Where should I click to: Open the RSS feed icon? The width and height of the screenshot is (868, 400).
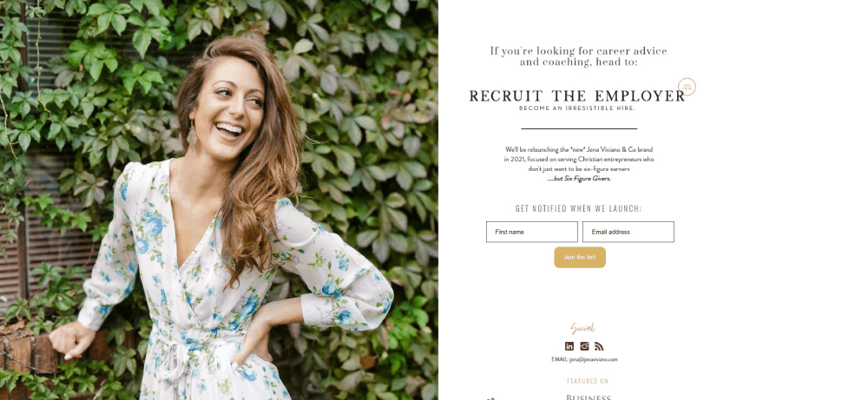(598, 346)
